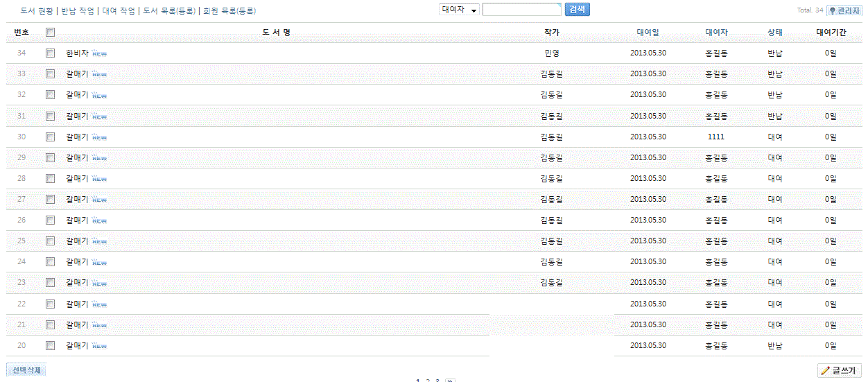Viewport: 868px width, 382px height.
Task: Check the box for row 31
Action: tap(50, 116)
